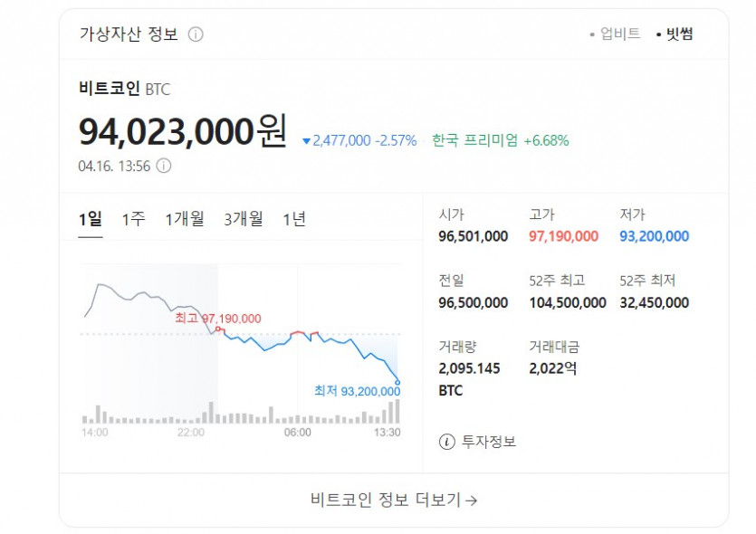The height and width of the screenshot is (534, 756).
Task: Click the info icon next to the 04.16. 13:56 timestamp
Action: pos(163,166)
